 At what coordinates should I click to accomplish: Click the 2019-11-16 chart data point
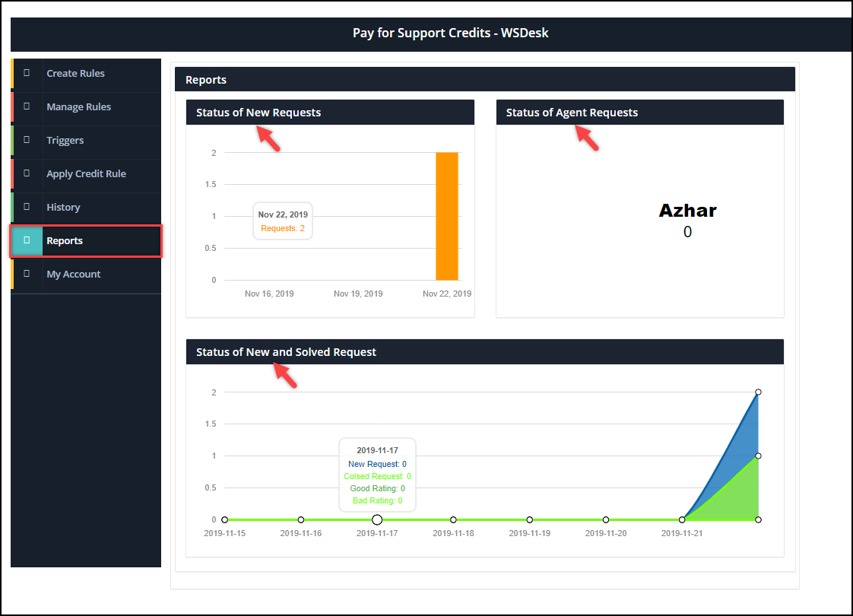click(301, 519)
